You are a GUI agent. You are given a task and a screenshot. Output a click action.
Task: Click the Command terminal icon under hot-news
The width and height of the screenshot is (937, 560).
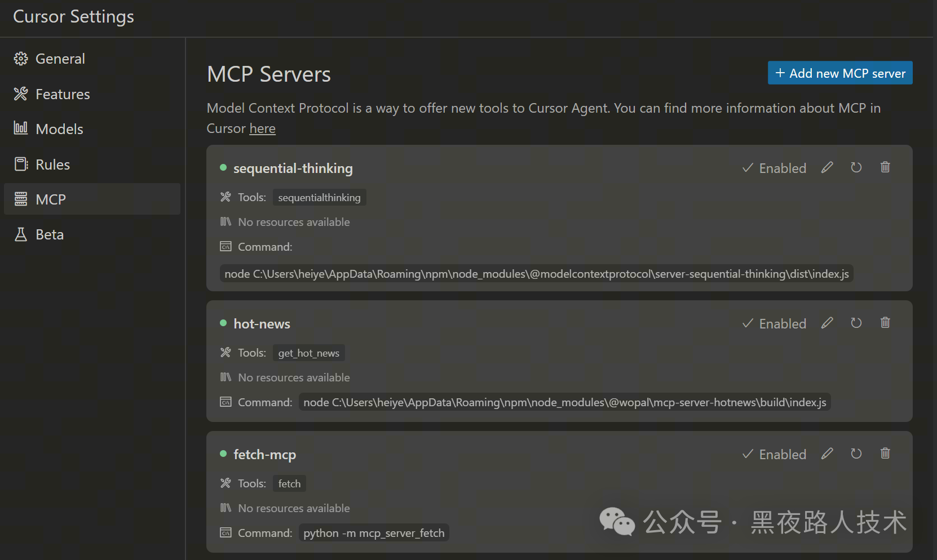[226, 402]
